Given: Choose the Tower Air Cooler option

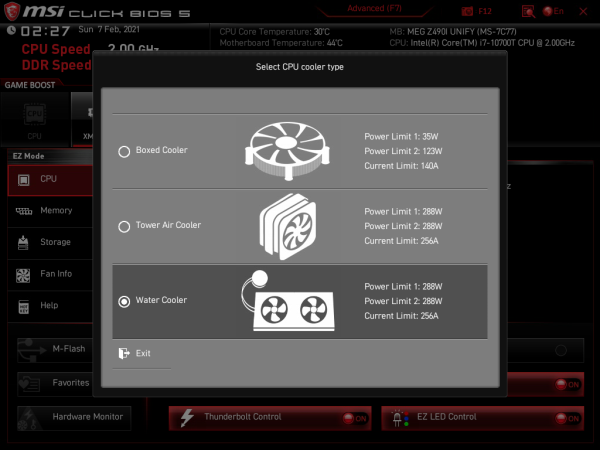Looking at the screenshot, I should [124, 227].
